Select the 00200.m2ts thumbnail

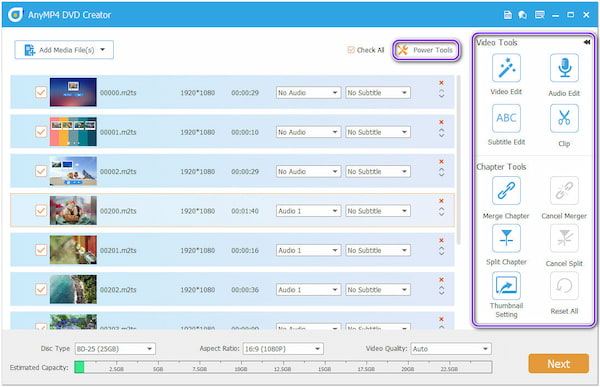pos(73,211)
